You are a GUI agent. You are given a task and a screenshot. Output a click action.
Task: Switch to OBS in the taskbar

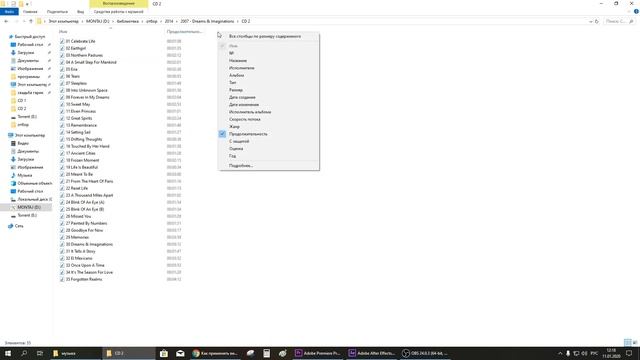click(424, 353)
